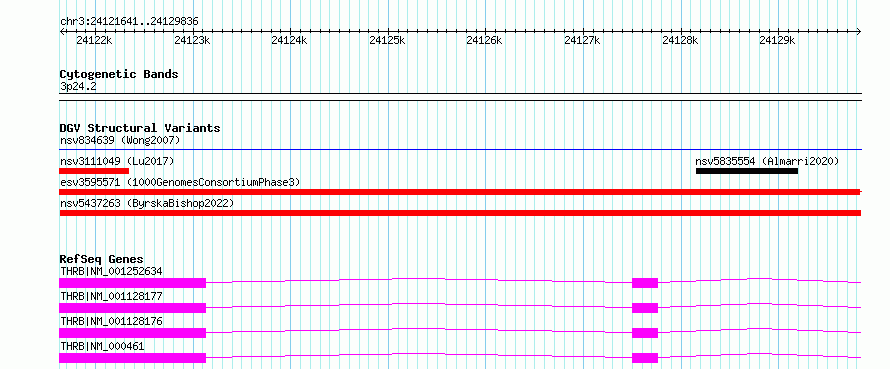890x369 pixels.
Task: Click large exon of THRB|NM_001252634
Action: [132, 283]
